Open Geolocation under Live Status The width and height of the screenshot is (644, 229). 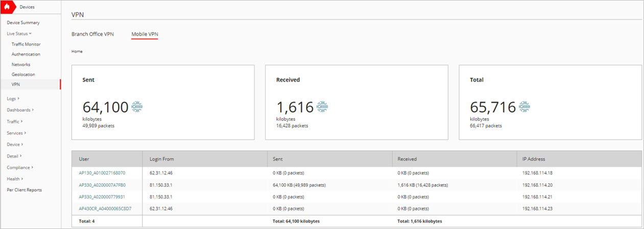coord(23,74)
